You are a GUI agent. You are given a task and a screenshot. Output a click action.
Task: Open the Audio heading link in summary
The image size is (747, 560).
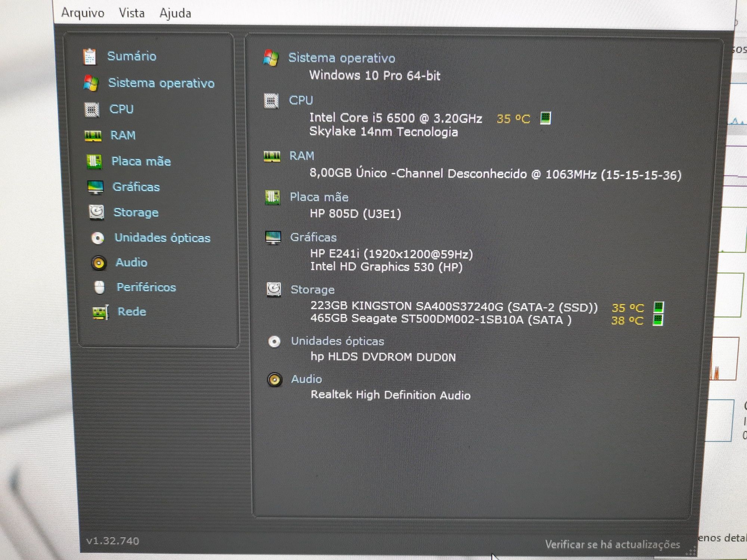pos(307,379)
